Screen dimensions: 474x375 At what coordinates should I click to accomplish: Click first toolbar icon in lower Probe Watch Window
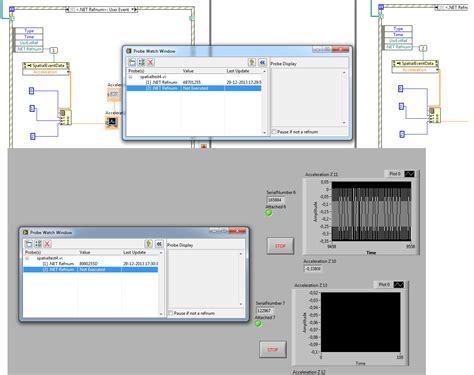29,244
